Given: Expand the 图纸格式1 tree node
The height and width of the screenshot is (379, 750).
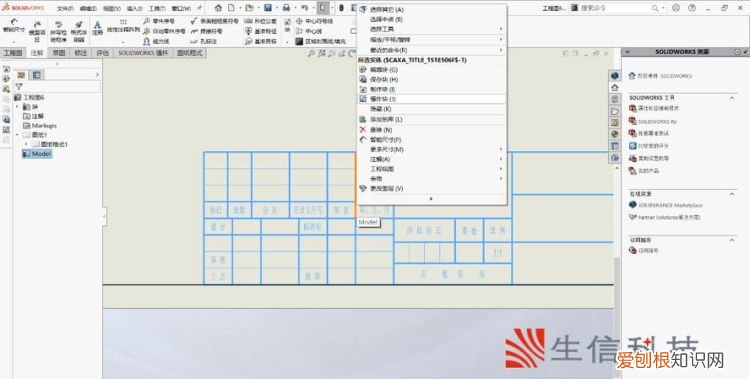Looking at the screenshot, I should (x=26, y=144).
